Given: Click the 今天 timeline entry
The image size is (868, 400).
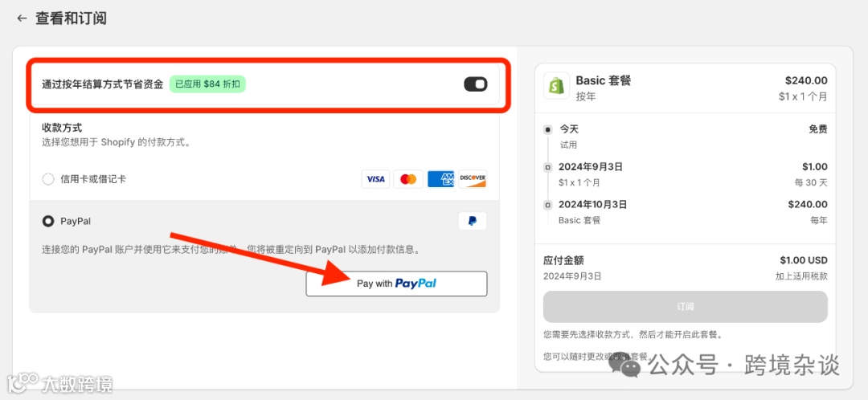Looking at the screenshot, I should tap(569, 129).
